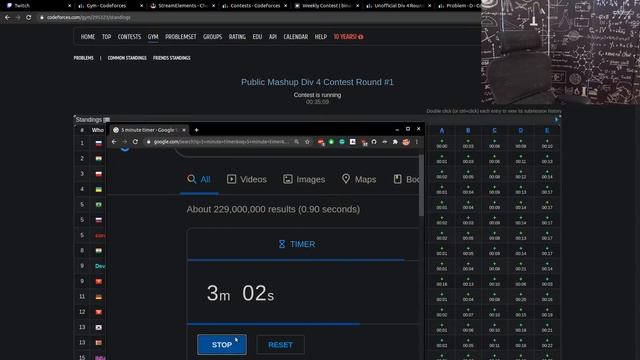This screenshot has height=360, width=640.
Task: Switch to the Weekly Contest tab
Action: point(326,6)
